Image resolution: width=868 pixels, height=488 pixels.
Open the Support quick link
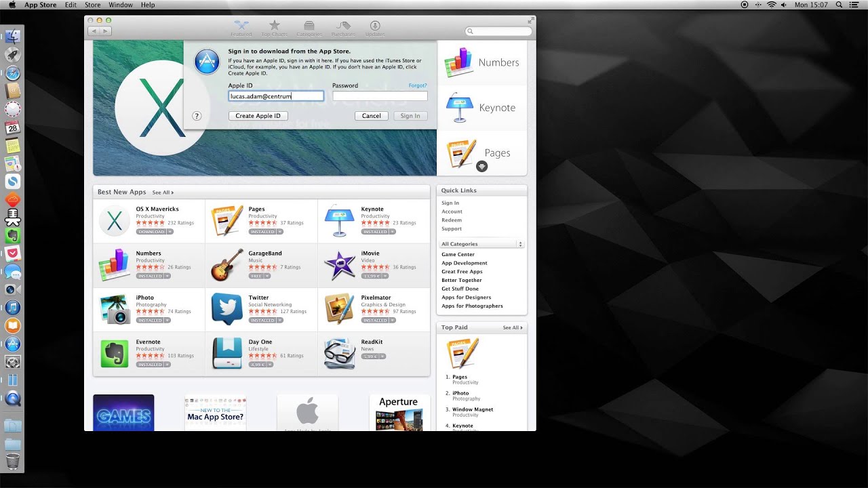coord(452,228)
